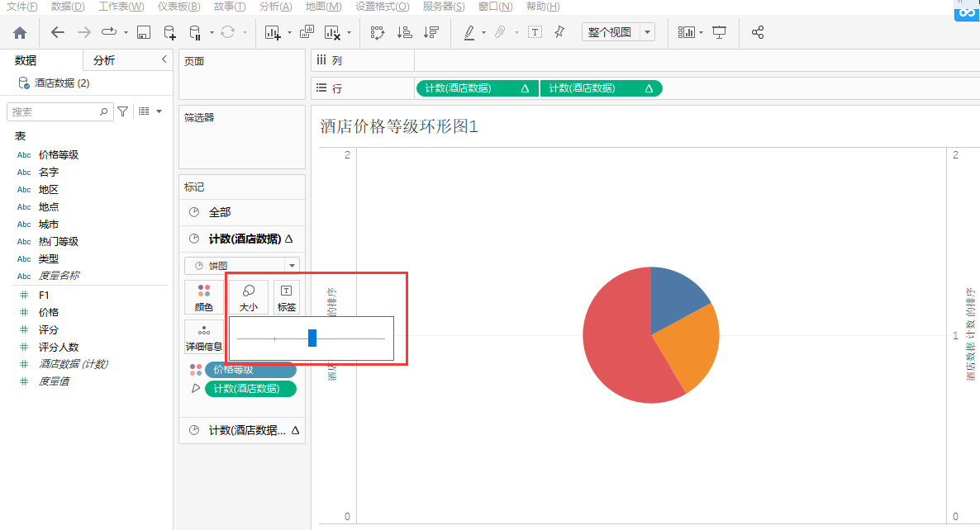Select the 地区 dimension field
980x530 pixels.
click(x=48, y=189)
